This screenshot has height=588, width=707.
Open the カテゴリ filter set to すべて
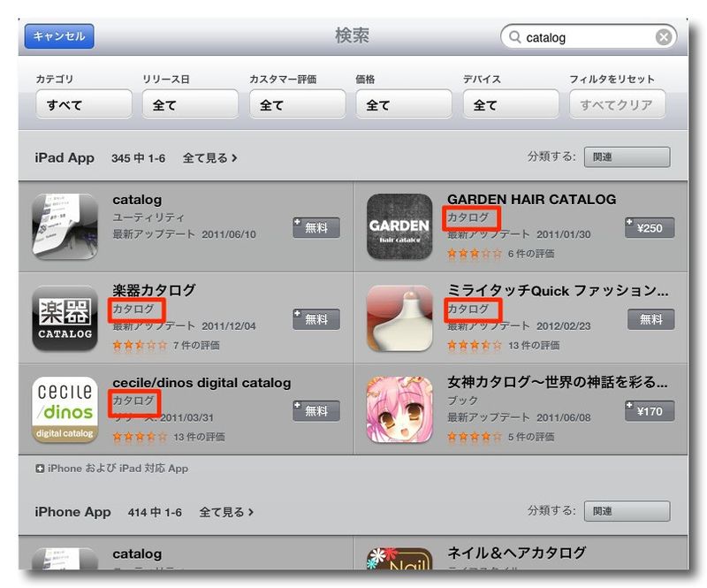pyautogui.click(x=84, y=104)
